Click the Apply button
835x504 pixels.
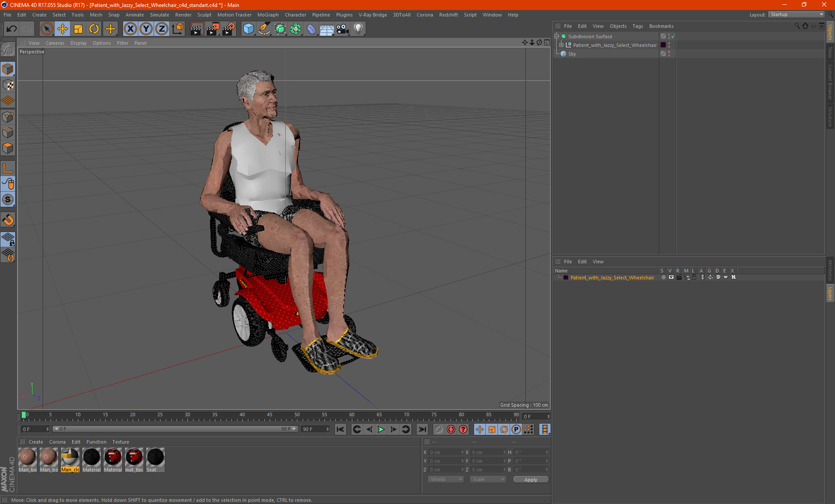click(530, 479)
